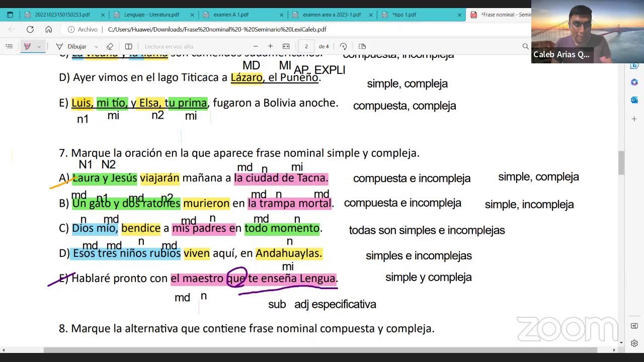Open sidebar settings gear
Viewport: 644px width, 362px height.
pyautogui.click(x=634, y=343)
